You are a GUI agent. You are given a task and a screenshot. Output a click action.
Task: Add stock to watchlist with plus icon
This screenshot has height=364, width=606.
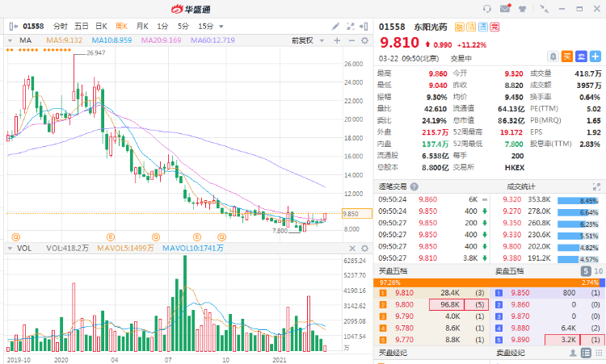click(x=593, y=56)
